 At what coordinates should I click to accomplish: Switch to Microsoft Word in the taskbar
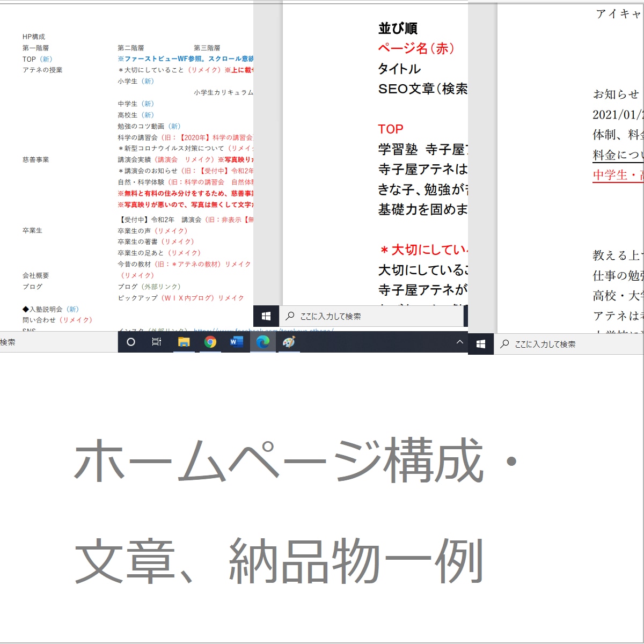pos(236,342)
